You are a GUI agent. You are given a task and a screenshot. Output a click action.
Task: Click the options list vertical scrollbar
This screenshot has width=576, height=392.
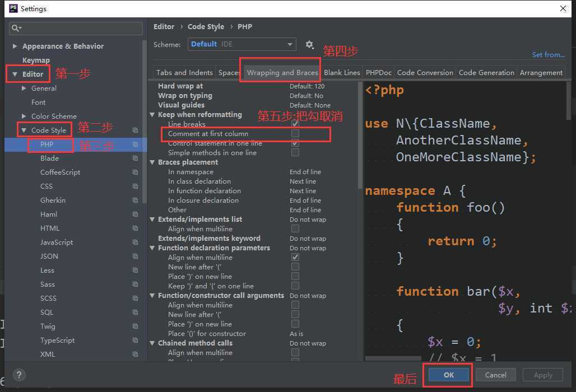[x=360, y=135]
